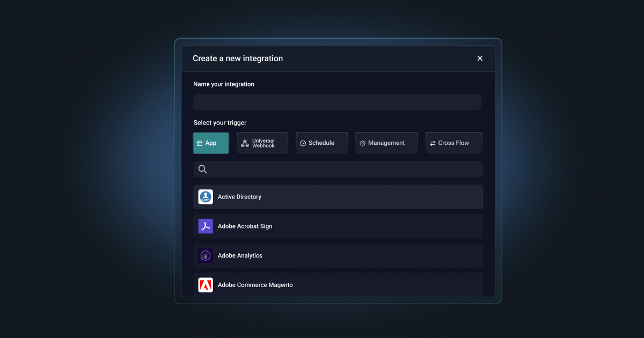Select the App trigger option
The height and width of the screenshot is (338, 644).
click(211, 143)
